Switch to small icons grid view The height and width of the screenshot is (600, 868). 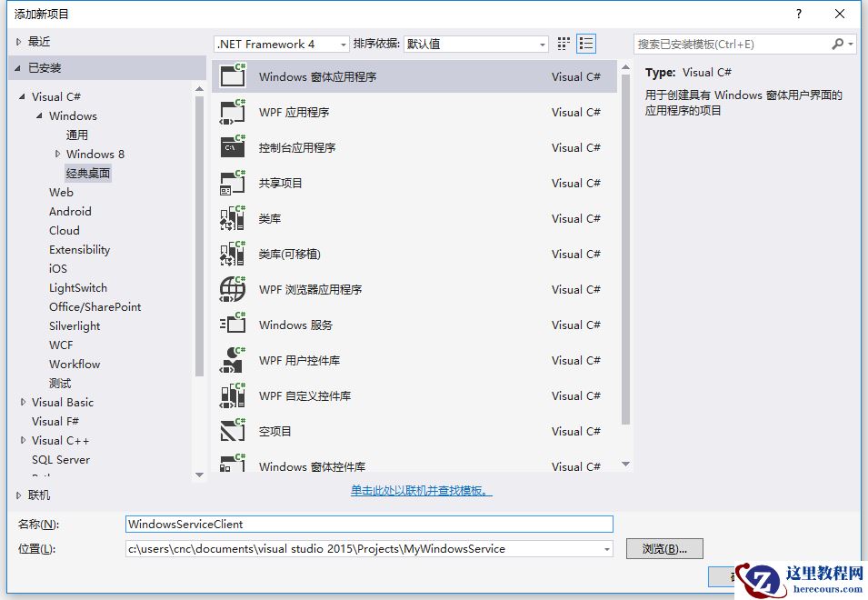click(x=564, y=44)
